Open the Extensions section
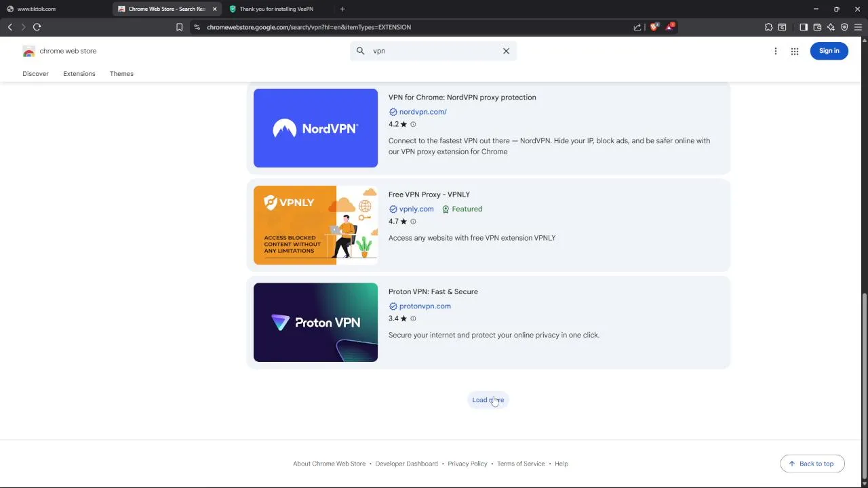The width and height of the screenshot is (868, 488). pos(79,73)
